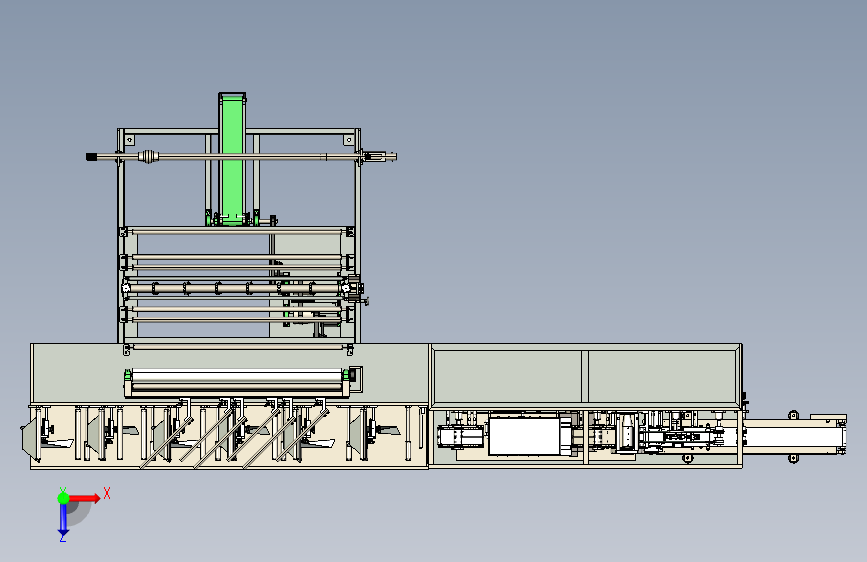Click the blue Z axis arrow of triad
The height and width of the screenshot is (562, 867).
pyautogui.click(x=63, y=519)
